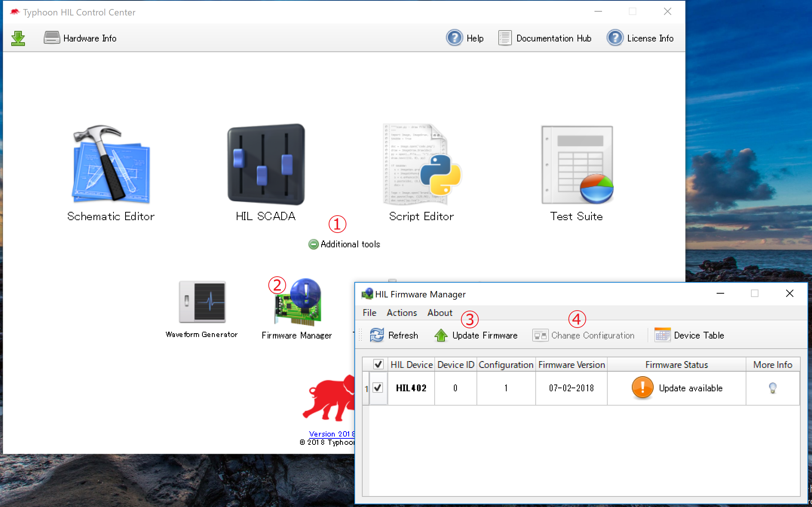Click the Update available warning icon

click(642, 388)
